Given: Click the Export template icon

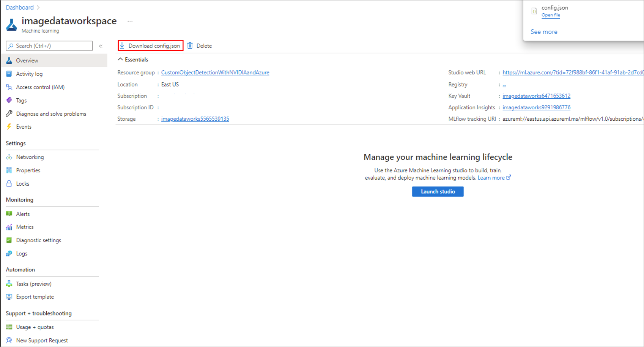Looking at the screenshot, I should (9, 297).
